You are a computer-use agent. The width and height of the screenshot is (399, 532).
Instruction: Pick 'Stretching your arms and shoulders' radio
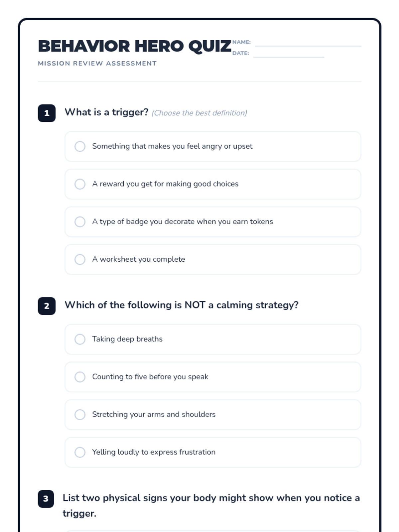[80, 415]
